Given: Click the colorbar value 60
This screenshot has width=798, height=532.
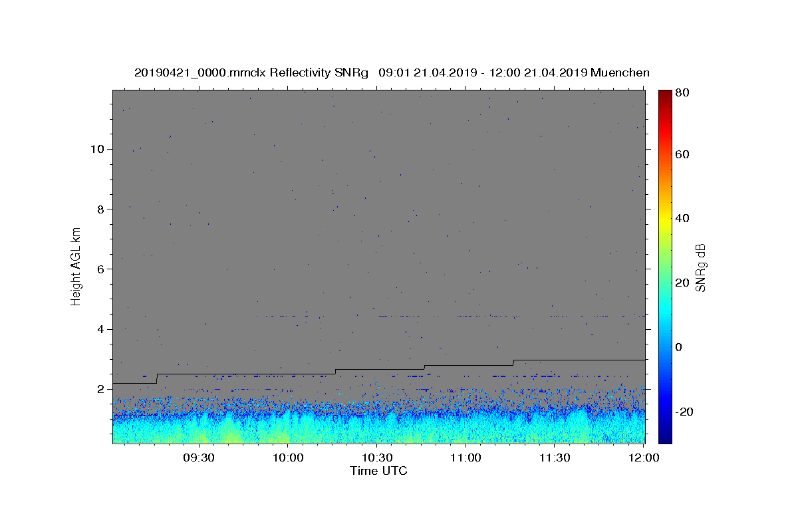Looking at the screenshot, I should click(682, 154).
